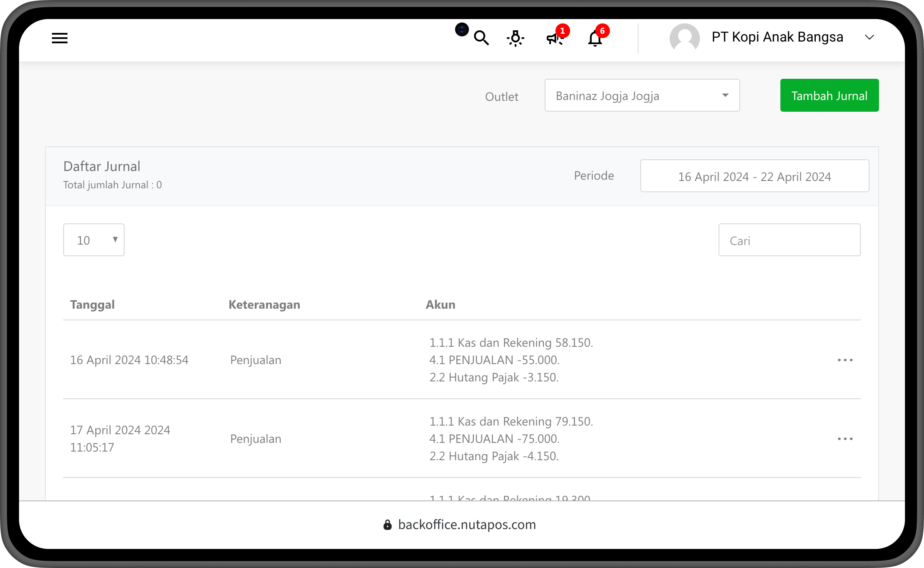
Task: Open three-dot menu for 16 April journal
Action: click(845, 360)
